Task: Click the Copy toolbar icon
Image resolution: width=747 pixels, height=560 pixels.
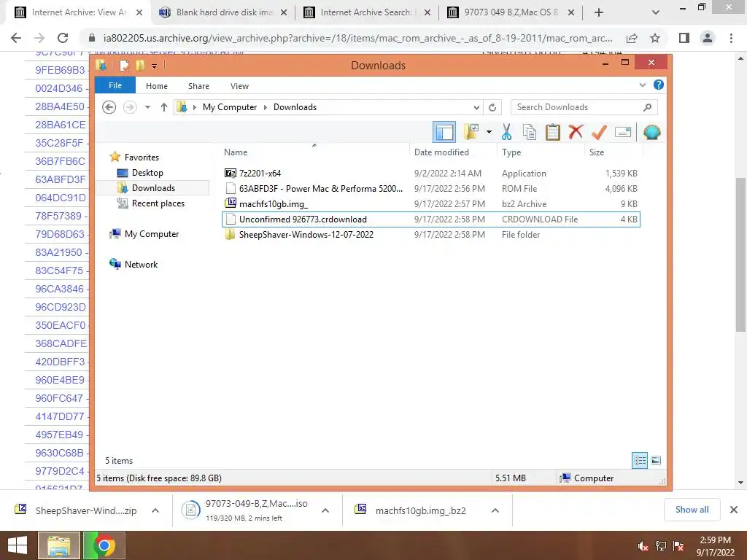Action: (530, 132)
